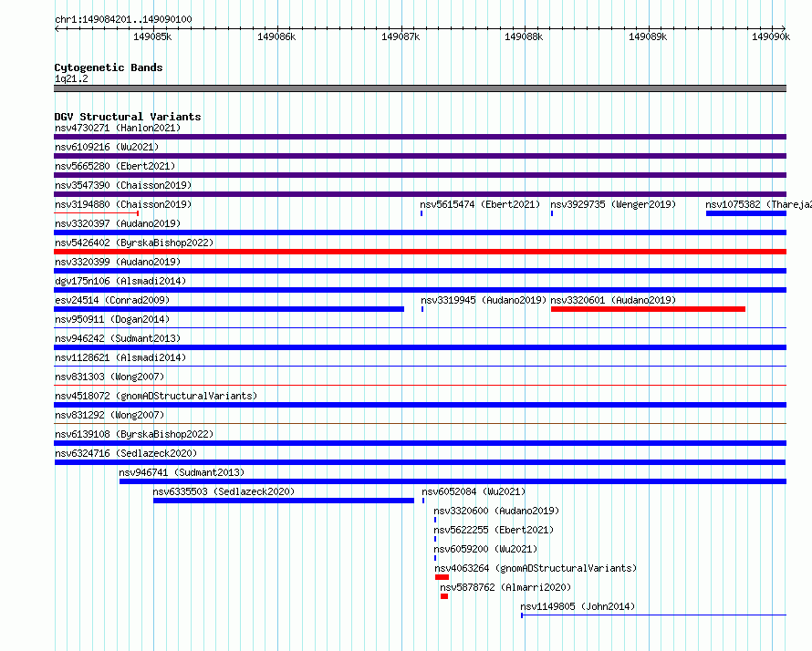Click the nsv6324716 (Sedlazeck2020) label
The width and height of the screenshot is (812, 651).
tap(126, 453)
